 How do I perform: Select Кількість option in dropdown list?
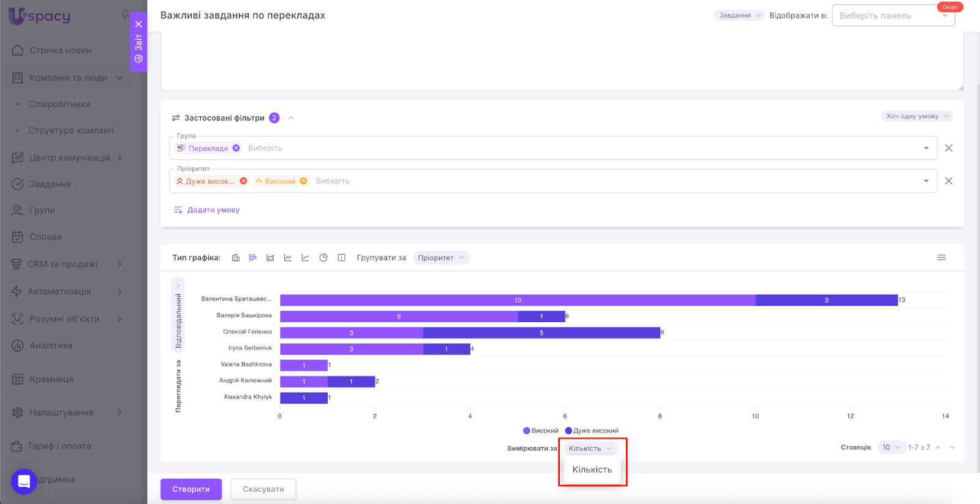pos(592,470)
